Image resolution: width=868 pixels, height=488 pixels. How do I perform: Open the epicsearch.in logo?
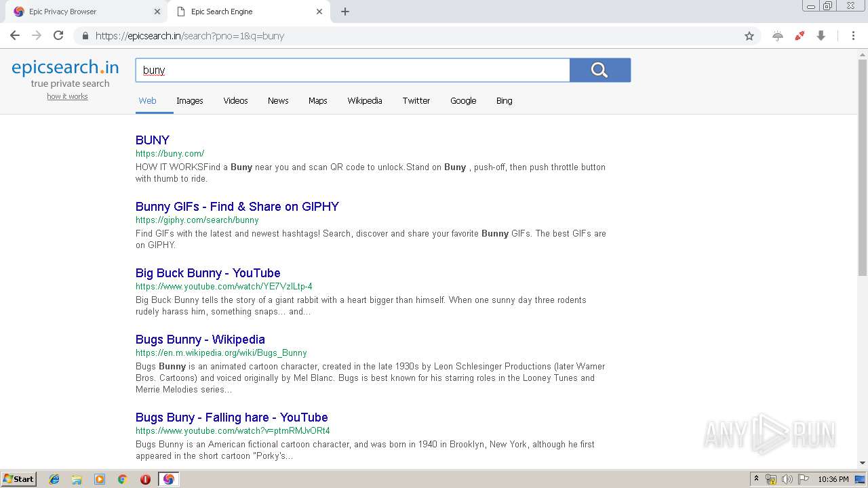tap(65, 67)
